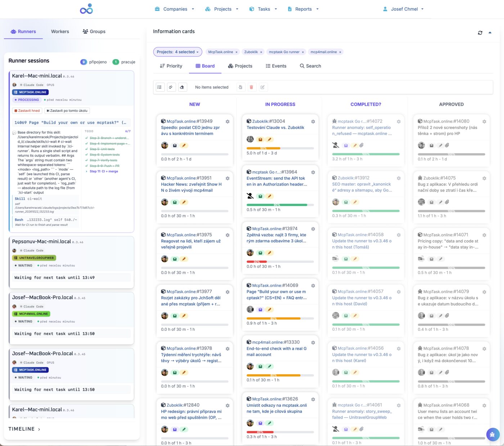Image resolution: width=504 pixels, height=446 pixels.
Task: Click the Zastavit hned button
Action: click(27, 111)
